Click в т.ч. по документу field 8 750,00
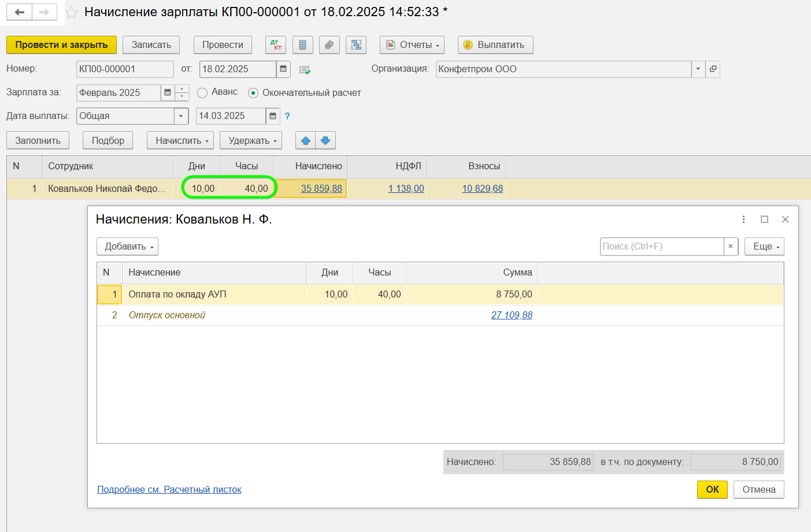 (x=735, y=462)
